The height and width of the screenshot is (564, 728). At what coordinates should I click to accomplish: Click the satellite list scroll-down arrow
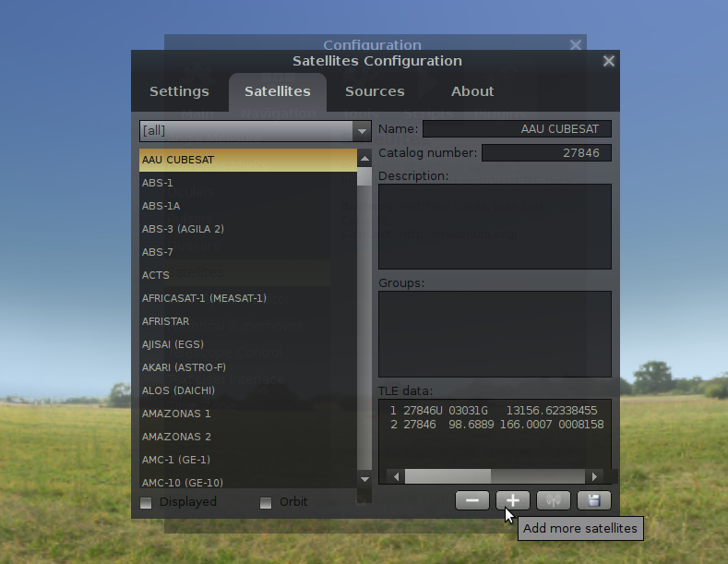click(x=364, y=479)
